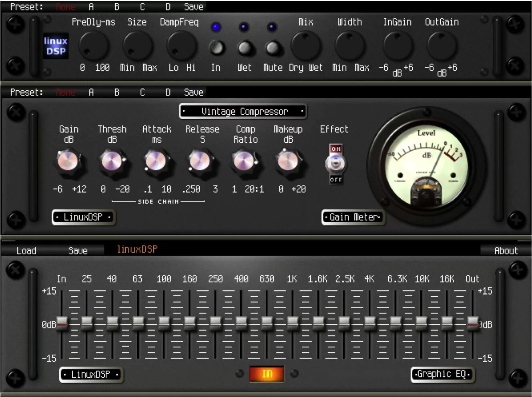
Task: Open the About dialog
Action: pos(506,251)
